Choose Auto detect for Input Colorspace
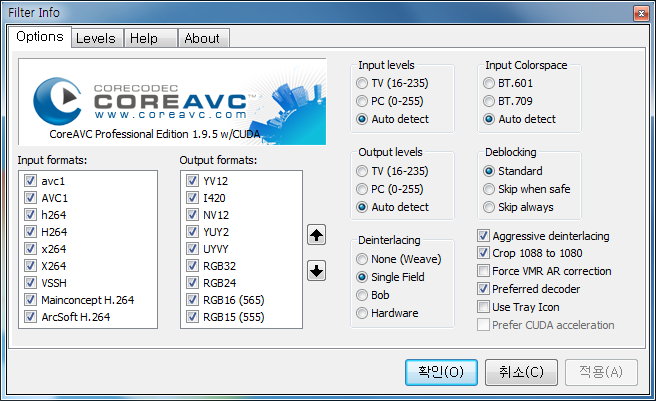656x401 pixels. tap(489, 119)
